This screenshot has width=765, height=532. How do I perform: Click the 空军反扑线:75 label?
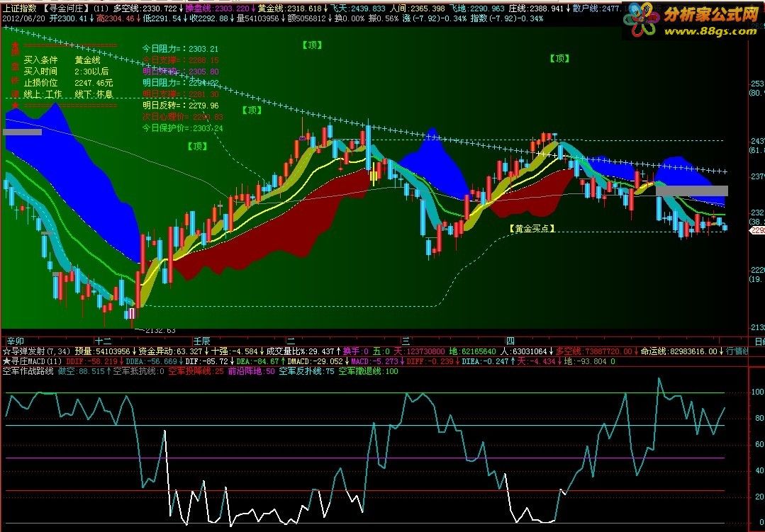pos(306,372)
